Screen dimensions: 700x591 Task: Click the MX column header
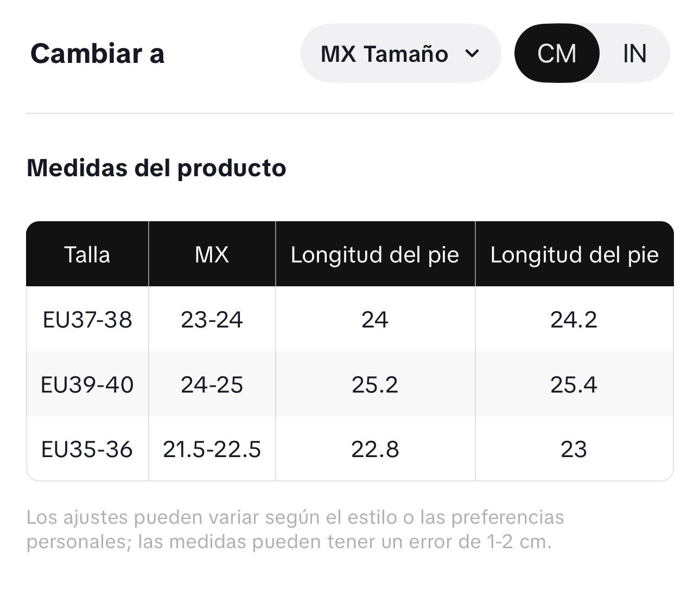(212, 254)
